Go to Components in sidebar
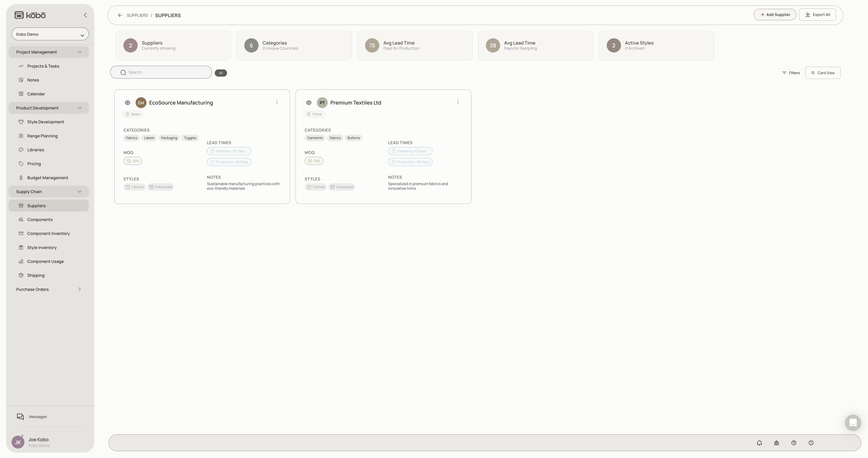The height and width of the screenshot is (458, 868). tap(40, 220)
